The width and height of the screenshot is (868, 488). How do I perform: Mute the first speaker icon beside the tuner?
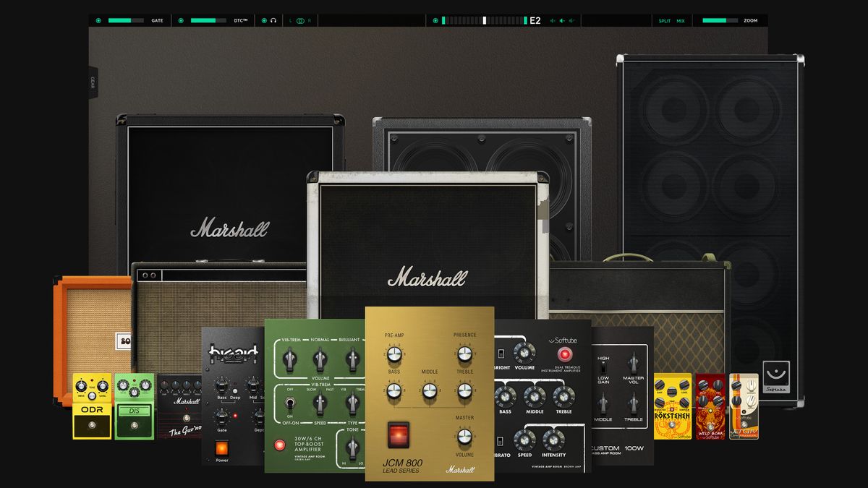point(553,20)
